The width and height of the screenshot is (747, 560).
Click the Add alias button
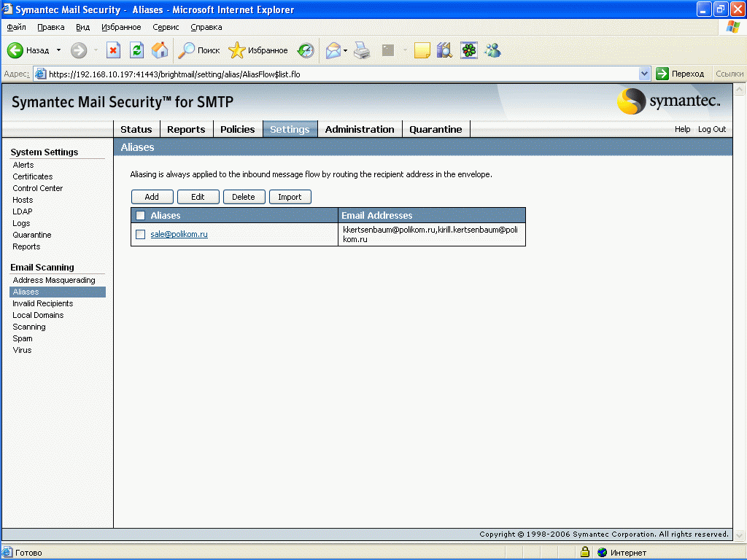point(152,197)
